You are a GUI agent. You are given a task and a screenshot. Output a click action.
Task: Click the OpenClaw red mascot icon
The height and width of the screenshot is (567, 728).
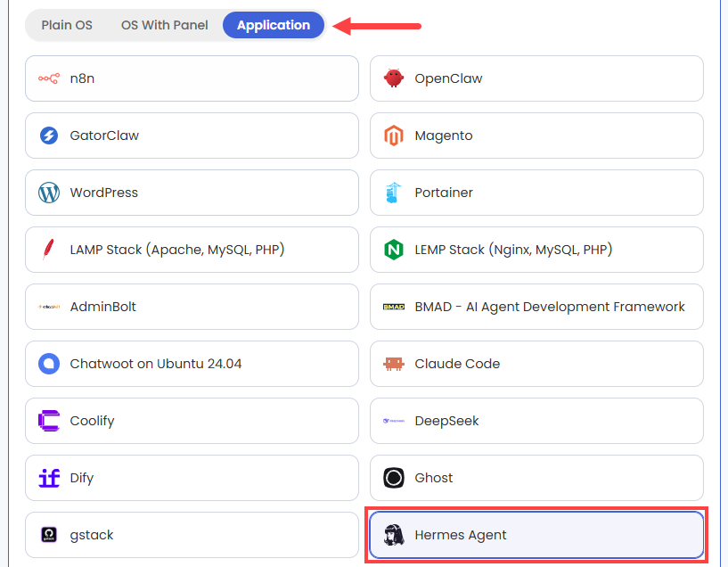point(394,78)
